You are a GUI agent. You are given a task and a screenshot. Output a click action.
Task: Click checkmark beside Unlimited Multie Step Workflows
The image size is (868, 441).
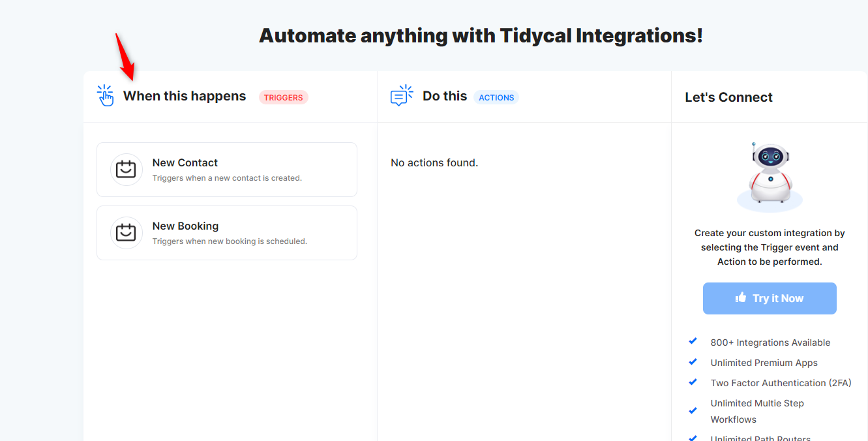(693, 410)
